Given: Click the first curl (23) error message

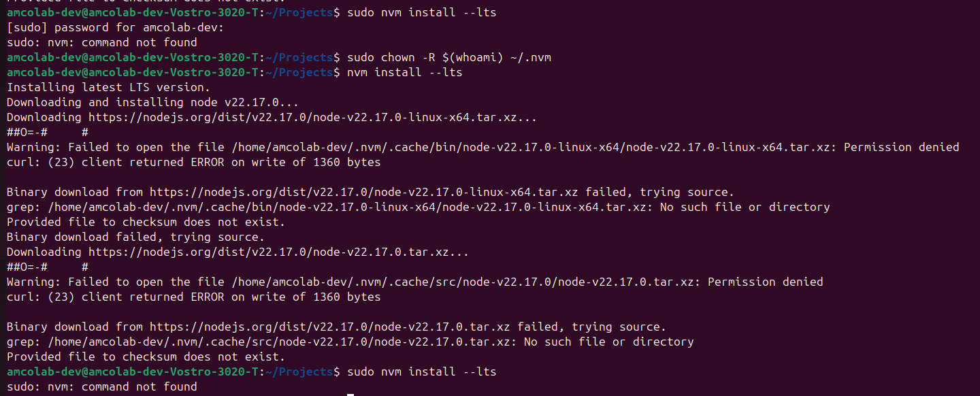Looking at the screenshot, I should click(x=193, y=162).
